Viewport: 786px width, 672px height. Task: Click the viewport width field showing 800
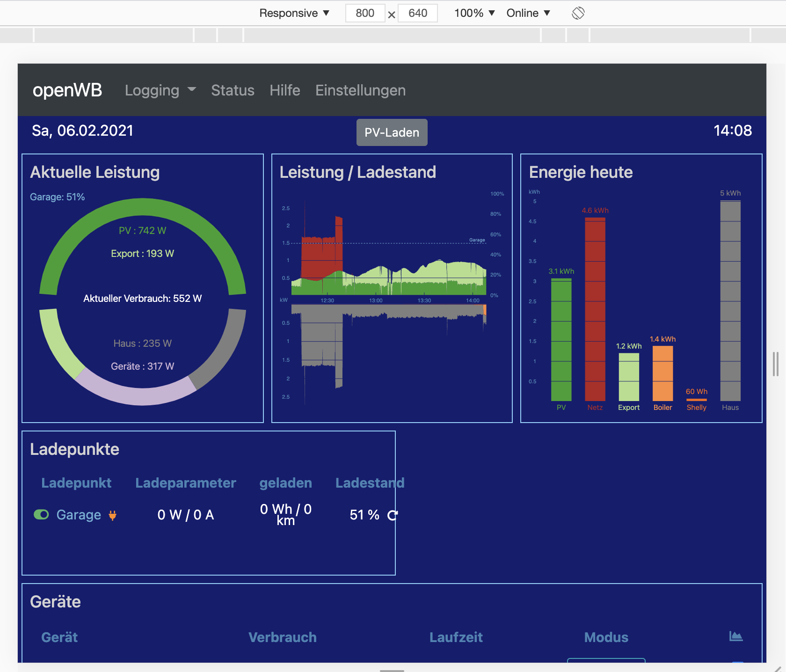pyautogui.click(x=365, y=13)
